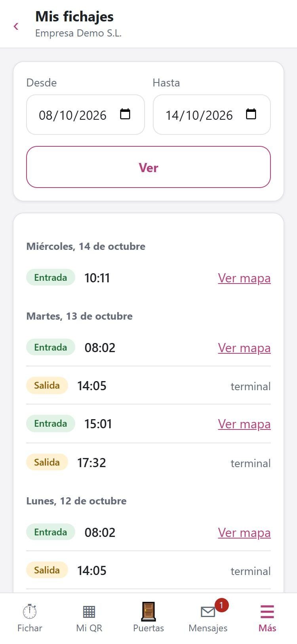Select the Tuesday 14:05 Salida row
Image resolution: width=297 pixels, height=644 pixels.
click(148, 385)
